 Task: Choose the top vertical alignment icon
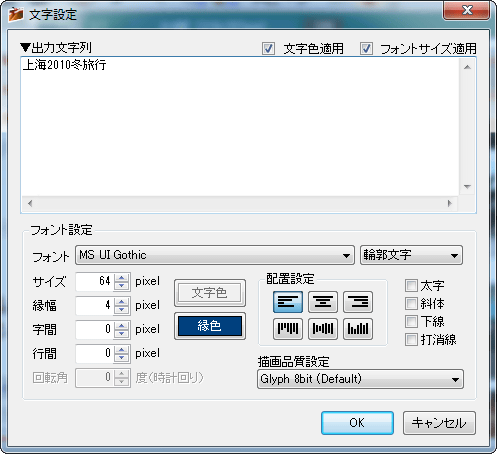click(288, 329)
